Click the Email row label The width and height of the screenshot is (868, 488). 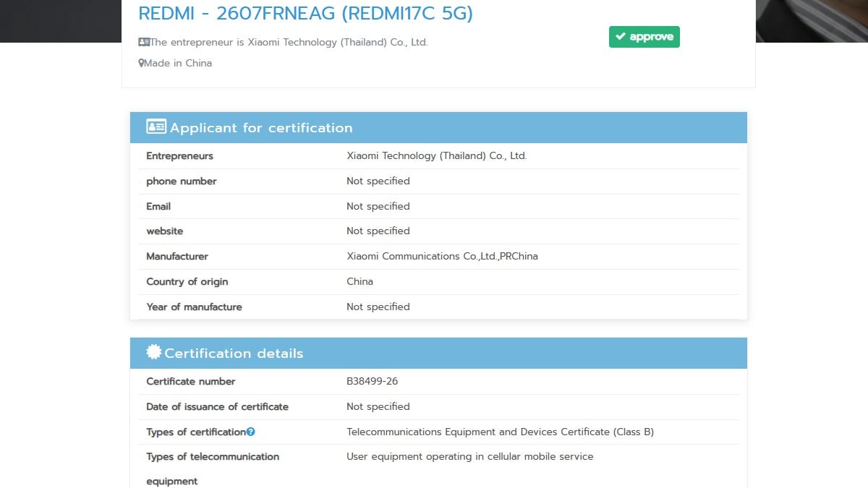[x=158, y=206]
